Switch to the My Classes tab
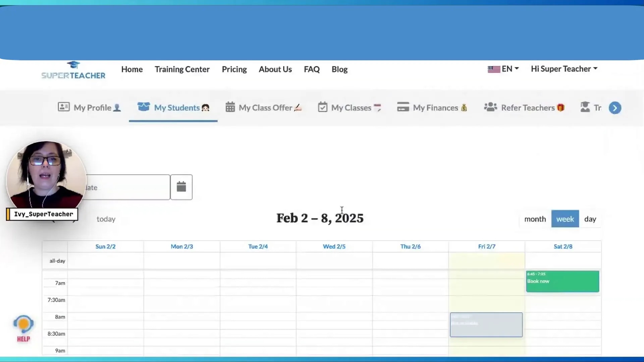644x362 pixels. click(x=351, y=107)
